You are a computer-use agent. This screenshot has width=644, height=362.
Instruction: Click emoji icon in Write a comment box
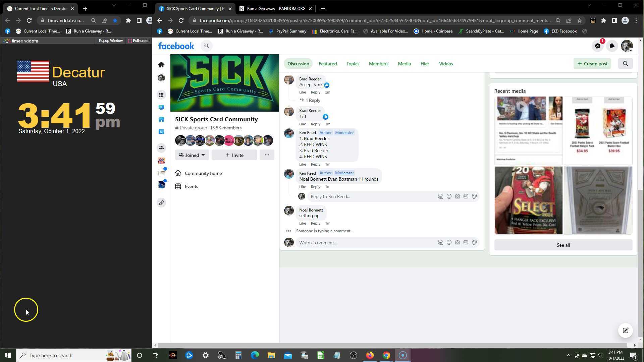pyautogui.click(x=449, y=242)
